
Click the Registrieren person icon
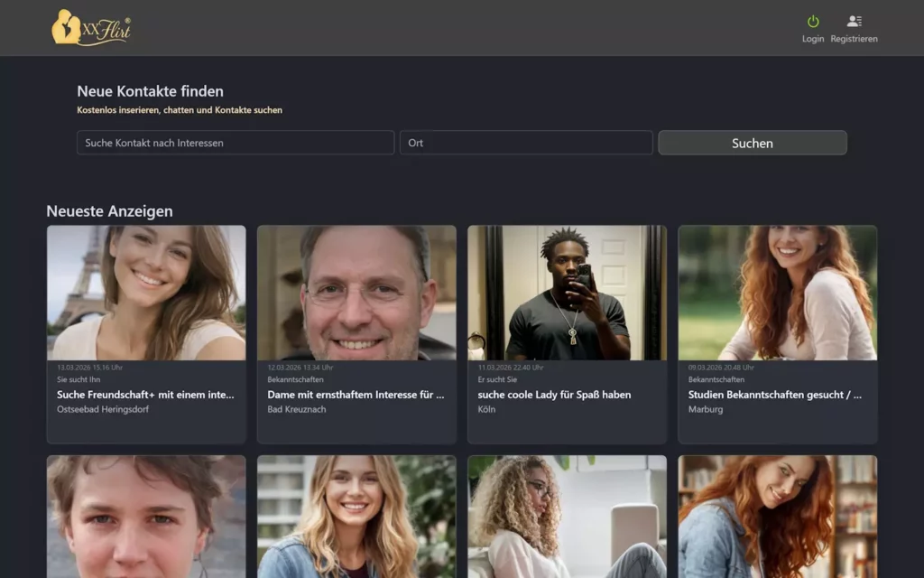pos(854,22)
